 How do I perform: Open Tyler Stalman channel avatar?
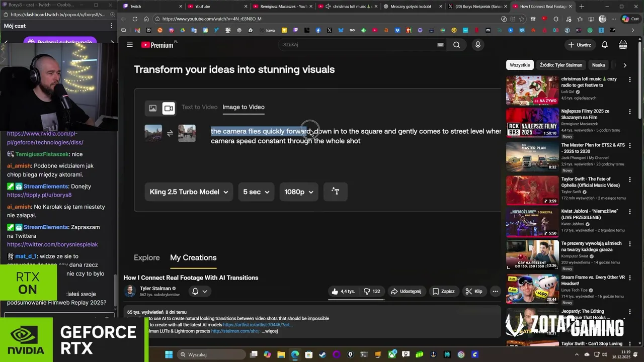point(130,291)
